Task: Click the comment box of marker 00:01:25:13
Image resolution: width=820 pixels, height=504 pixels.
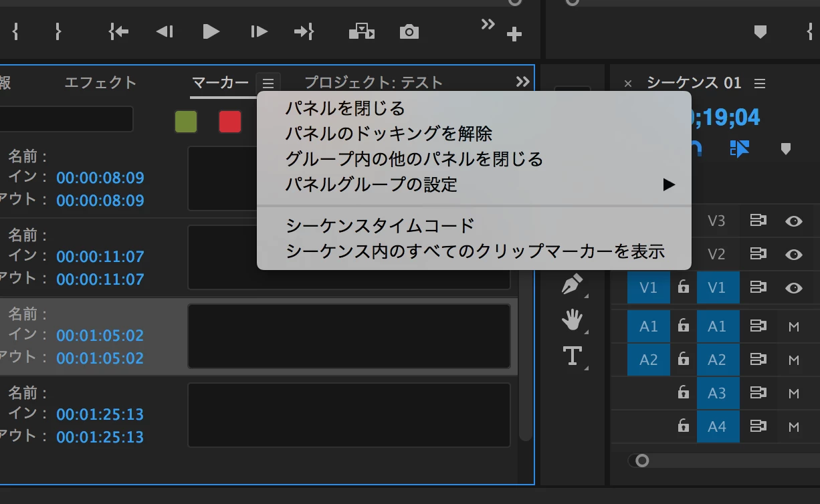Action: pos(349,415)
